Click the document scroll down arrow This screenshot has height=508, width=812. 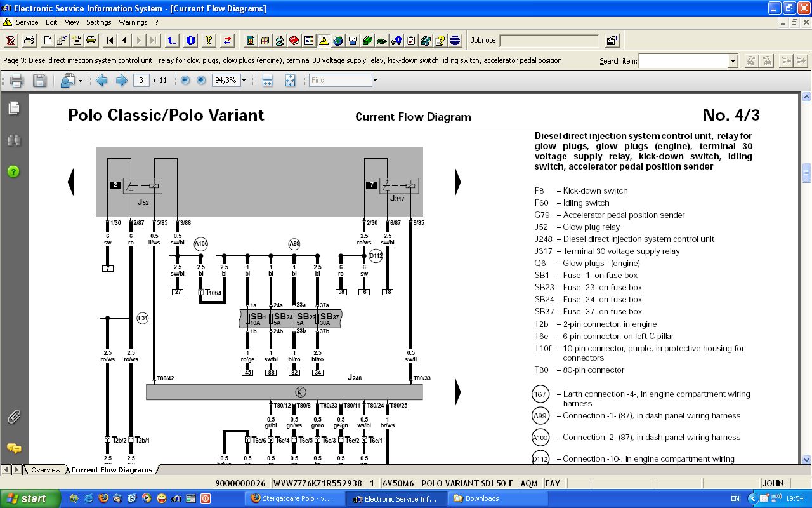[x=806, y=459]
